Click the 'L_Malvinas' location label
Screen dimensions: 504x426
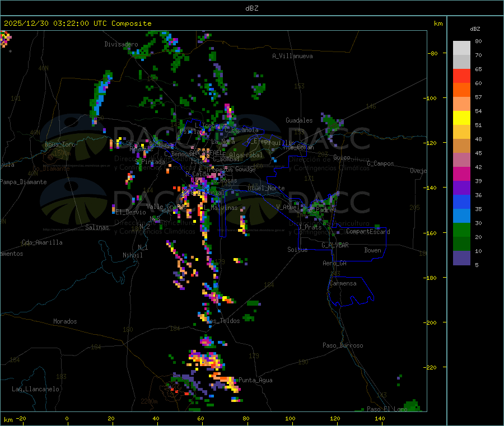(221, 208)
